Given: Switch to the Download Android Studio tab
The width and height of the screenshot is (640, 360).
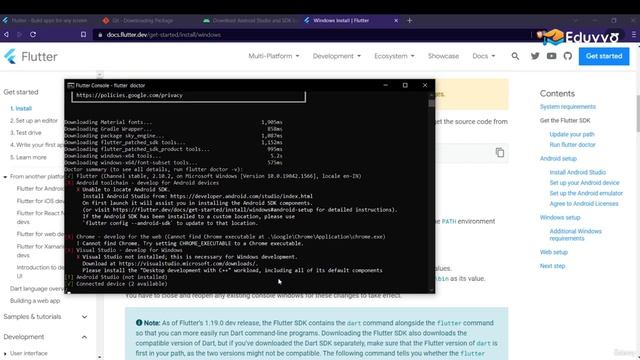Looking at the screenshot, I should [x=250, y=20].
